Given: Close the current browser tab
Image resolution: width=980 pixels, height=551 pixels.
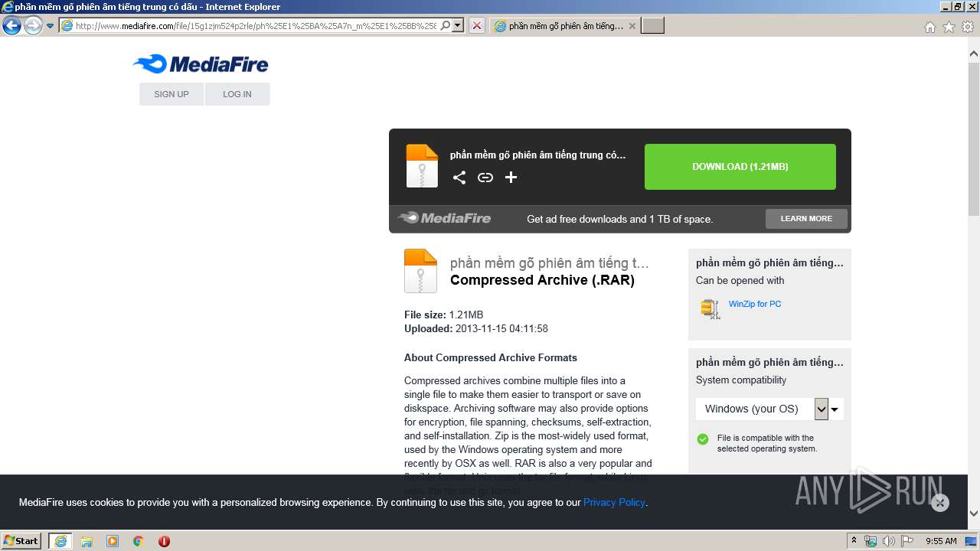Looking at the screenshot, I should pyautogui.click(x=632, y=26).
